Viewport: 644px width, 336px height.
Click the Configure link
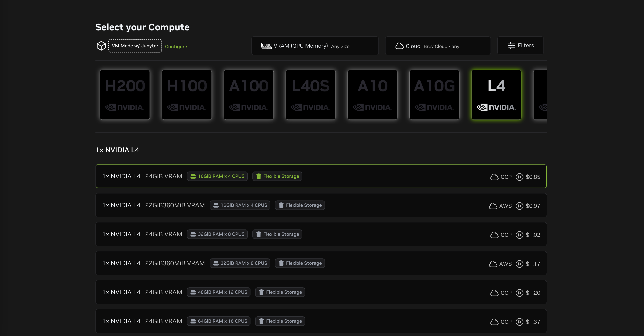coord(176,46)
